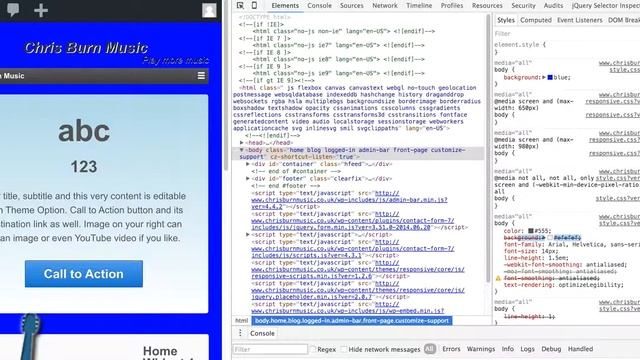Click the Chris Burn Music site title
Image resolution: width=640 pixels, height=360 pixels.
pyautogui.click(x=86, y=48)
